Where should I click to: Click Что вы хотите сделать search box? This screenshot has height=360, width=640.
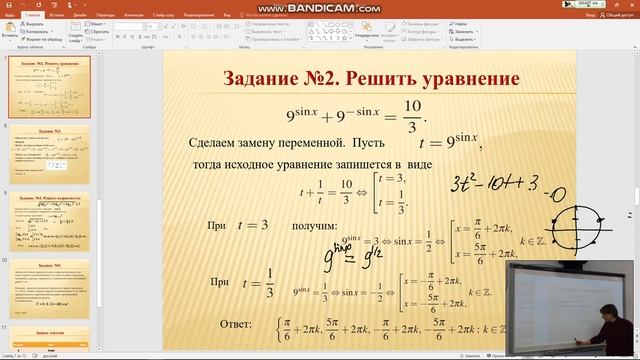click(264, 15)
